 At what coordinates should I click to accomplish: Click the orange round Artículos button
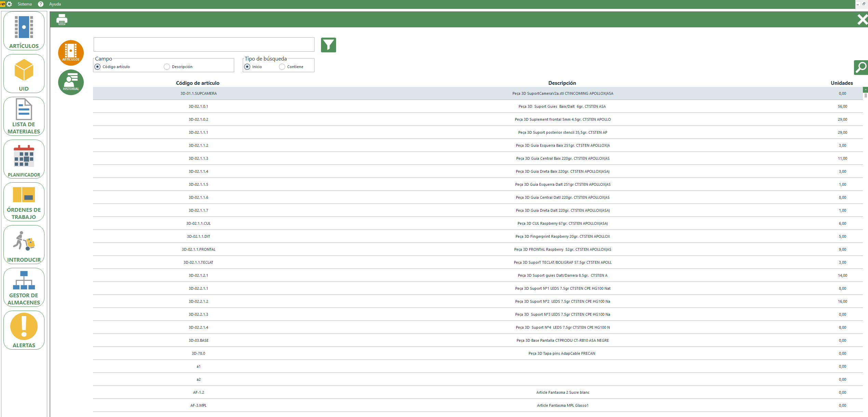point(71,53)
